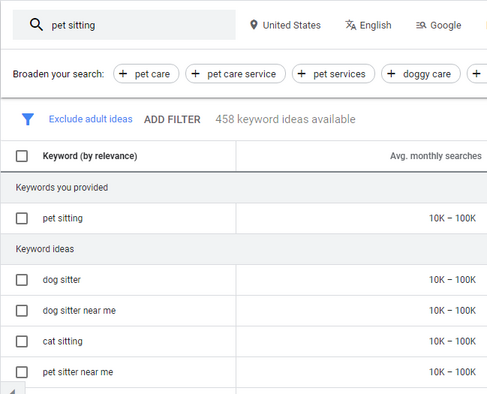Add pet care to broaden search
The height and width of the screenshot is (394, 487).
click(x=146, y=74)
